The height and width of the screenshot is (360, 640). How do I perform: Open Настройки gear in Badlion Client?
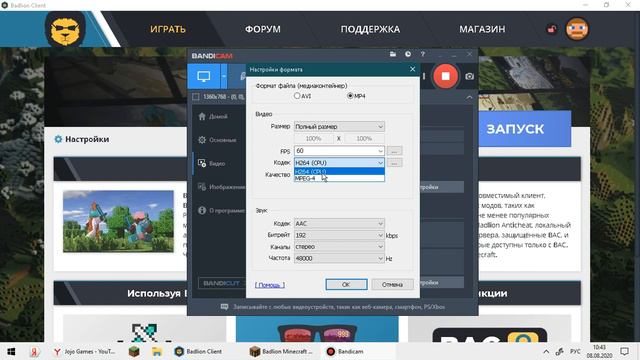(x=58, y=139)
